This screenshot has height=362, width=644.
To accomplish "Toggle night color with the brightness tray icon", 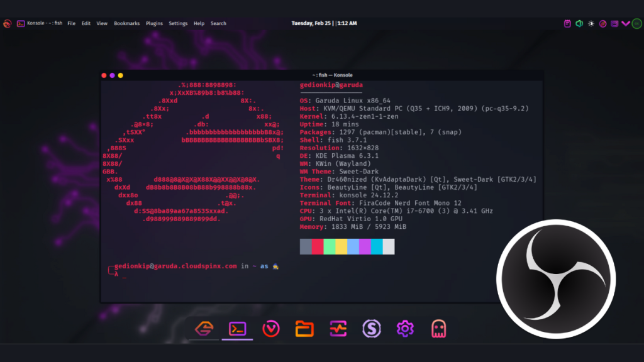I will point(590,23).
